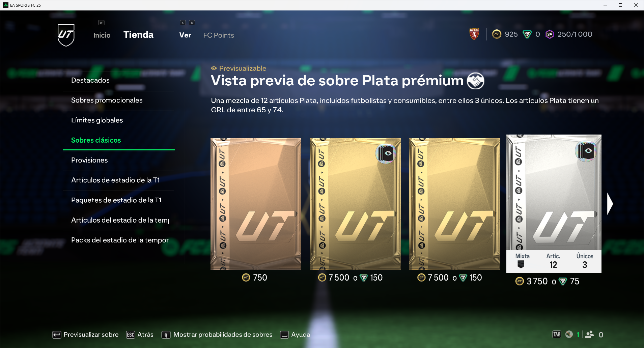The image size is (644, 348).
Task: Open the Torino club badge
Action: (474, 34)
